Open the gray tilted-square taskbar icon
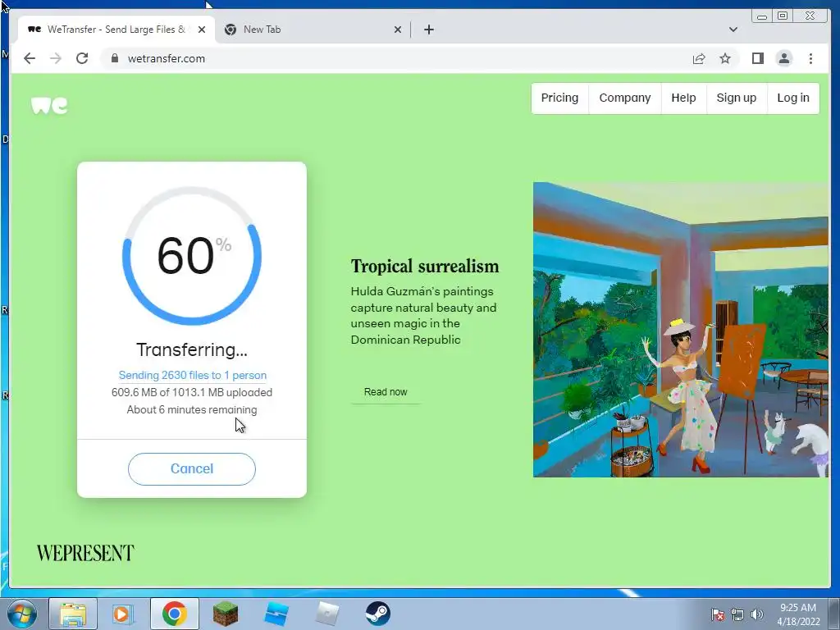Image resolution: width=840 pixels, height=630 pixels. (326, 614)
